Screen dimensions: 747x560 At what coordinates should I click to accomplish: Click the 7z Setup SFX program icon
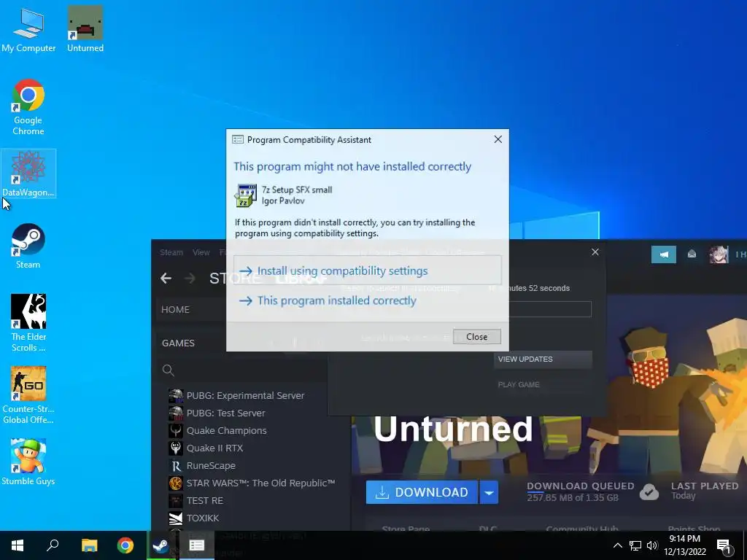pyautogui.click(x=245, y=195)
